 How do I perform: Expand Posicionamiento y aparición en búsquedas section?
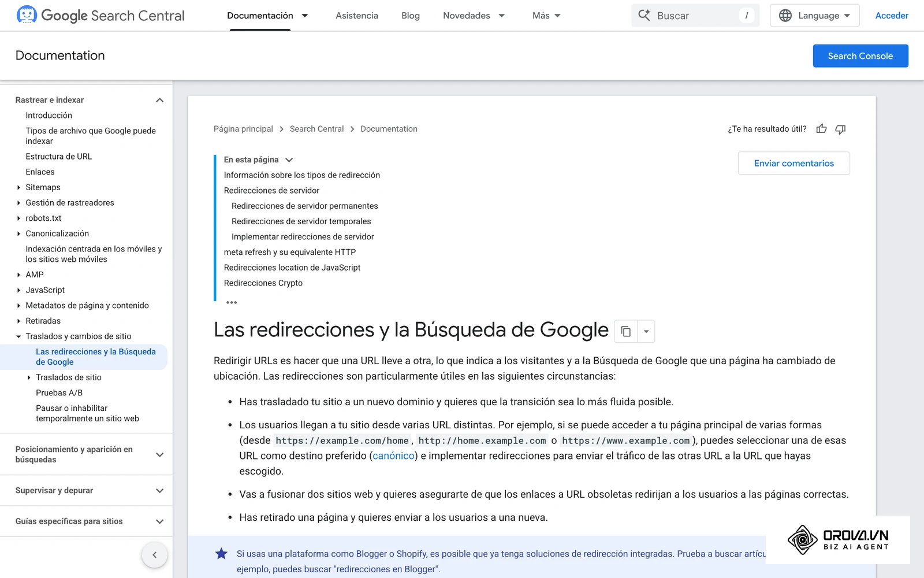coord(160,455)
